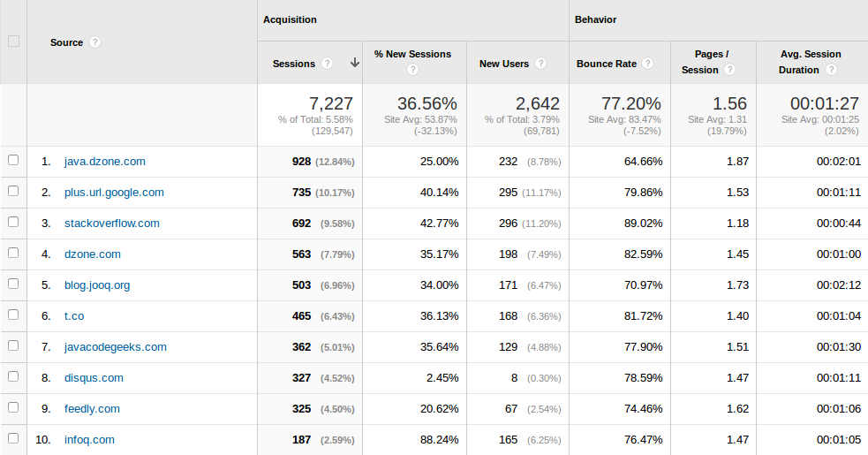The height and width of the screenshot is (455, 868).
Task: Select the overall duration 00:01:27
Action: click(x=825, y=103)
